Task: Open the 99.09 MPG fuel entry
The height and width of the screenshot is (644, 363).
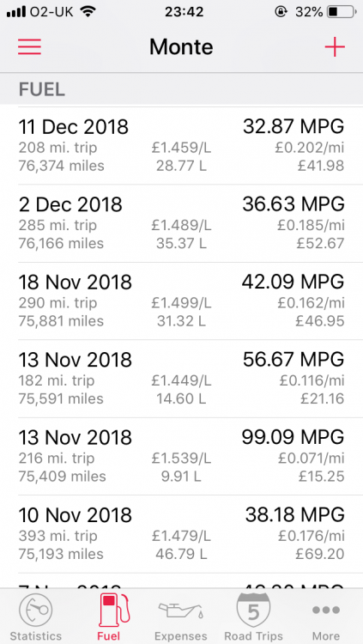Action: 182,456
